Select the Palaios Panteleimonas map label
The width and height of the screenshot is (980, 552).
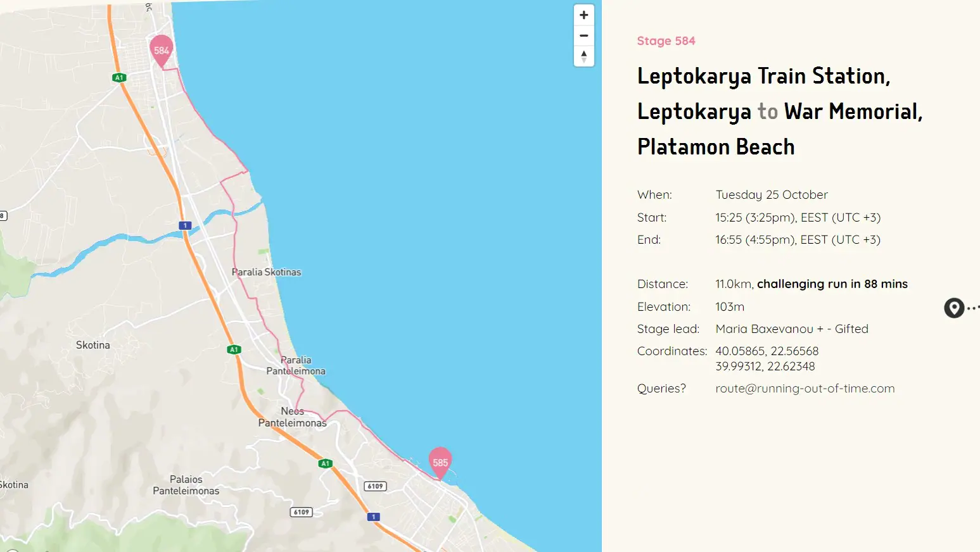[x=186, y=485]
